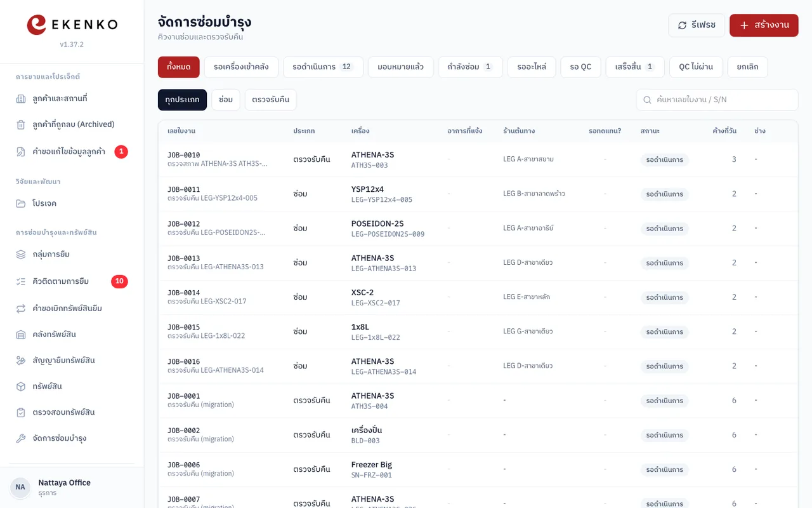Click the สถานะ column header
This screenshot has height=508, width=812.
[x=650, y=131]
